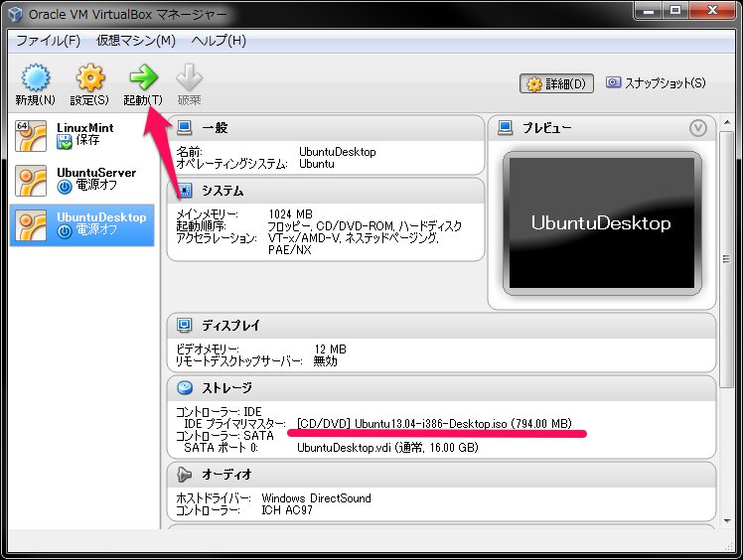This screenshot has width=743, height=560.
Task: Open 設定(S) settings gear icon
Action: pyautogui.click(x=90, y=77)
